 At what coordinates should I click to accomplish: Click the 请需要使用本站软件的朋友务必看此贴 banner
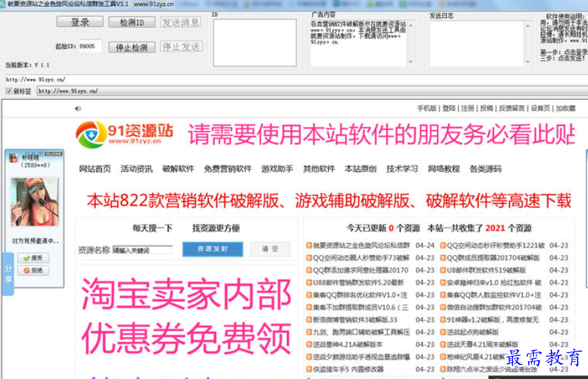coord(381,134)
